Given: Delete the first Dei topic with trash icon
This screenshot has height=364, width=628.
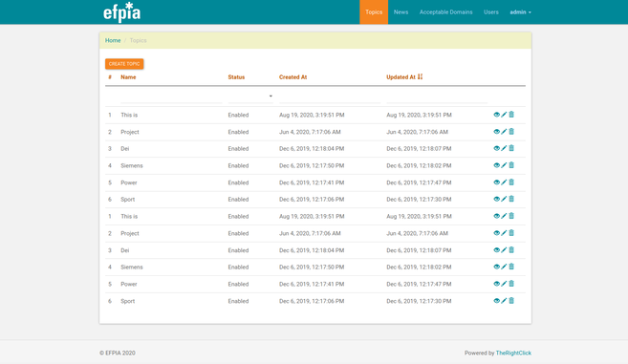Looking at the screenshot, I should [511, 148].
